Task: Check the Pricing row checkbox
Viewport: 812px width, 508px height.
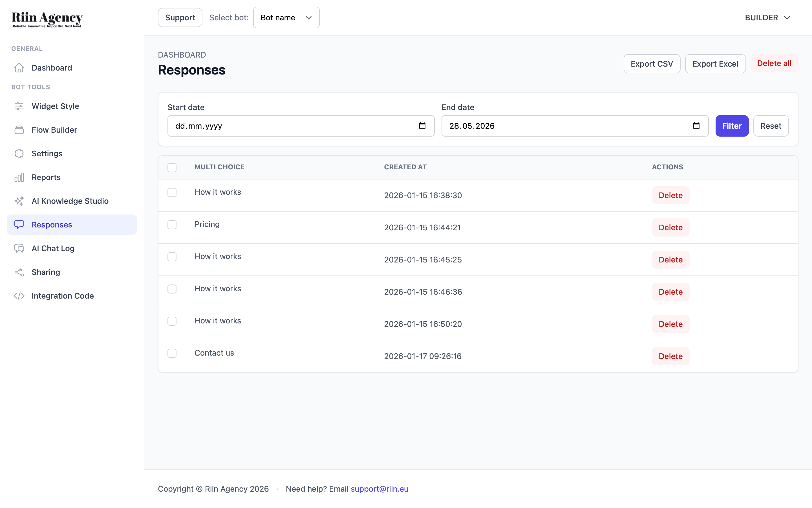Action: coord(172,224)
